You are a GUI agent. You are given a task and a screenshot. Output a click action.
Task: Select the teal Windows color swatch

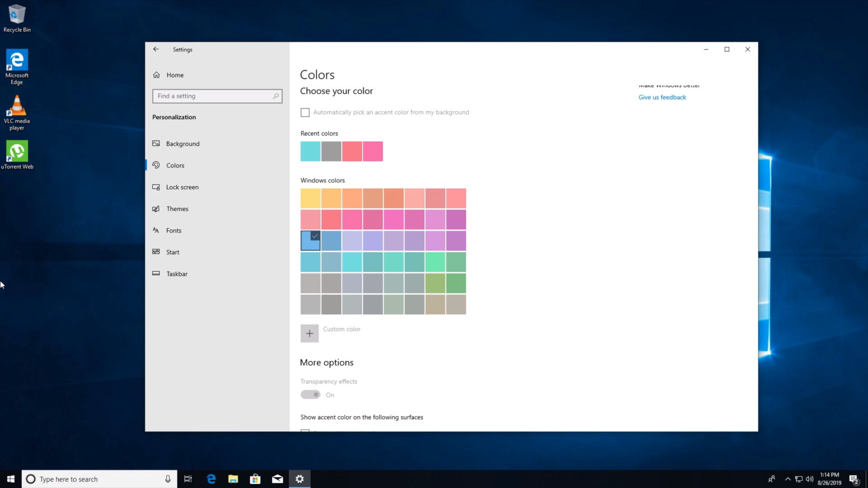click(373, 262)
